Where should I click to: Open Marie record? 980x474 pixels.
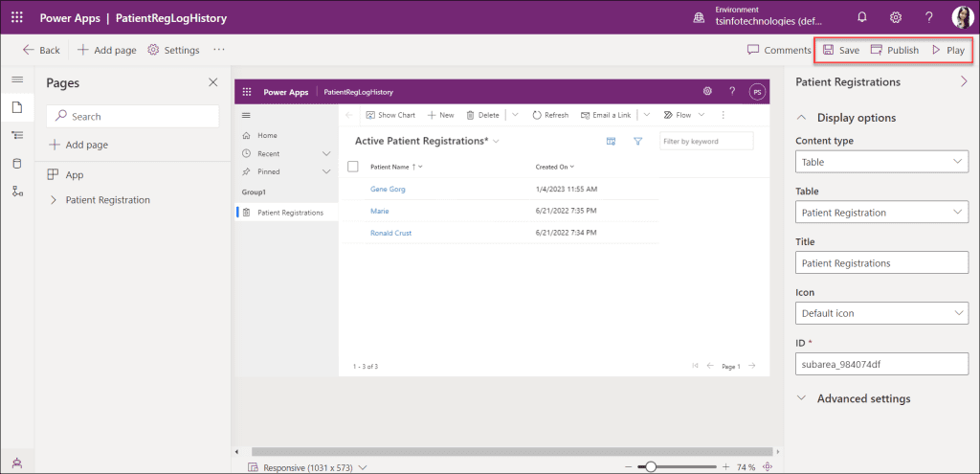click(x=379, y=211)
